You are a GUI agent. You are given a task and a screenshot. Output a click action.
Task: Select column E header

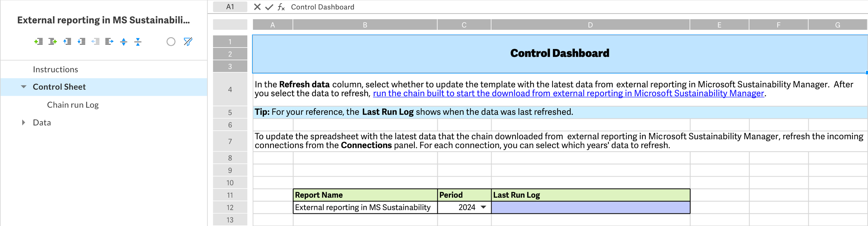pyautogui.click(x=719, y=25)
